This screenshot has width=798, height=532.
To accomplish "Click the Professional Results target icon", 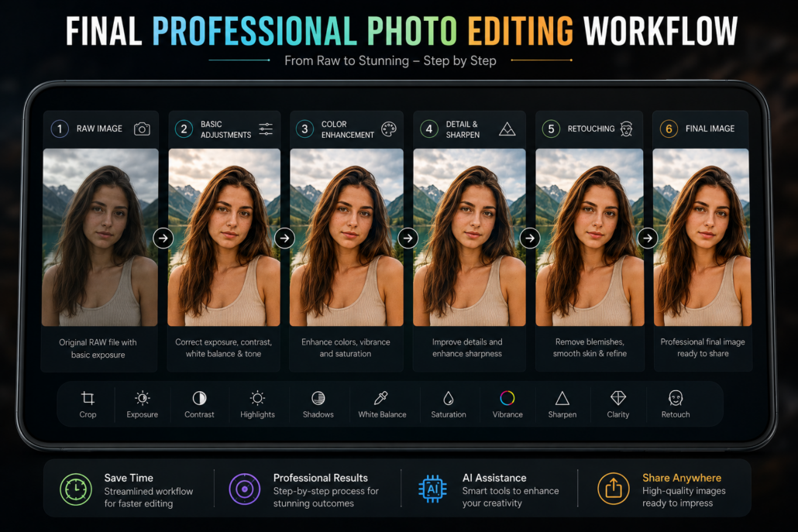I will [245, 489].
